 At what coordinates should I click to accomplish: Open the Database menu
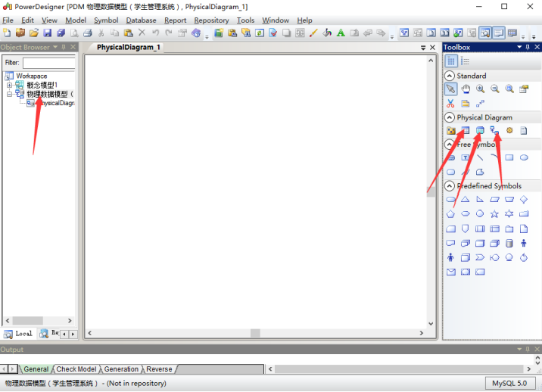[142, 20]
